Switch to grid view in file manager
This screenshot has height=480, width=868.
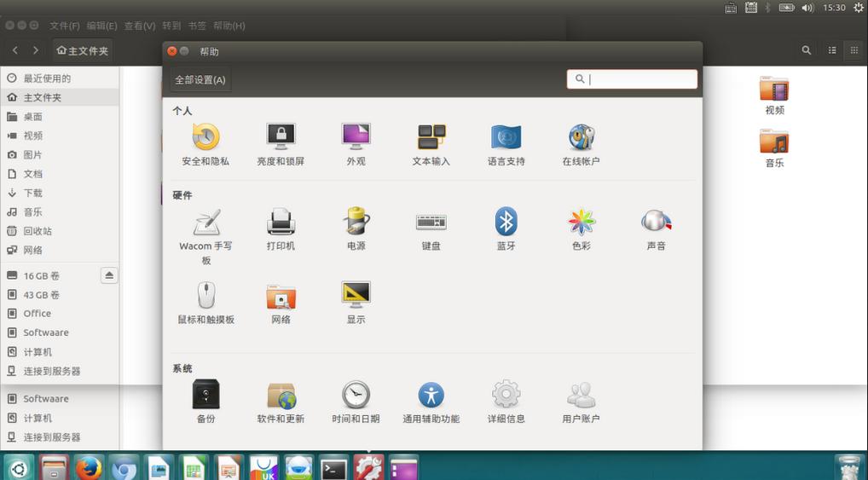(854, 50)
